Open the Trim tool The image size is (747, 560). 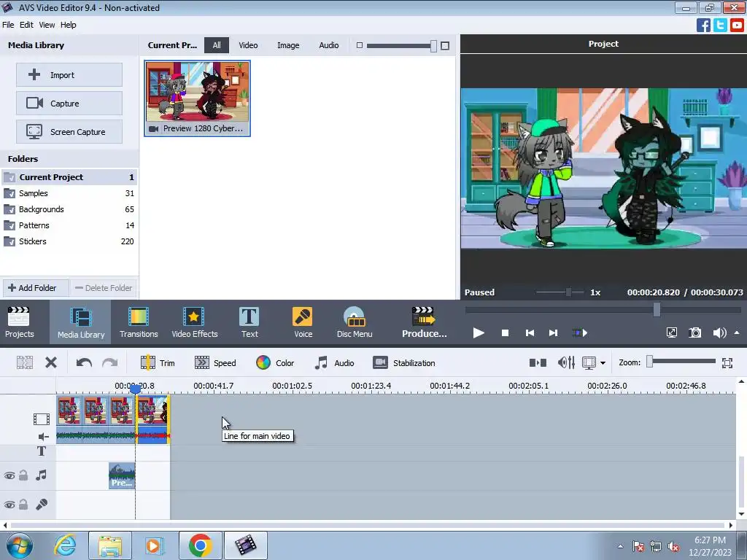tap(158, 363)
